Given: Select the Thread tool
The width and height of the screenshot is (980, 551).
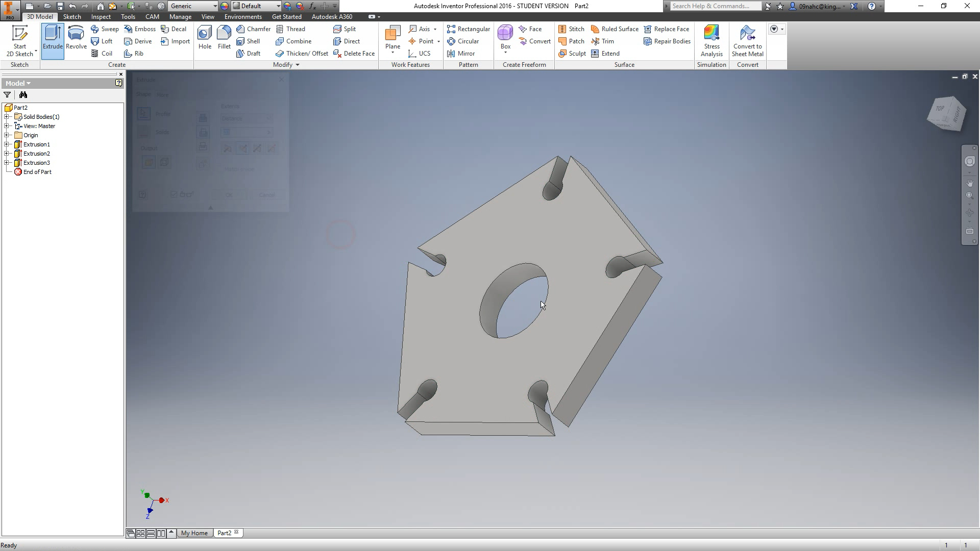Looking at the screenshot, I should [290, 29].
